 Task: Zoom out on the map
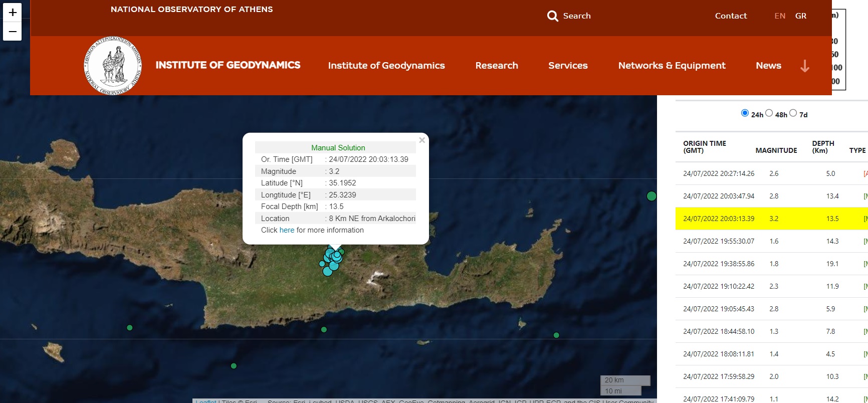pyautogui.click(x=13, y=32)
